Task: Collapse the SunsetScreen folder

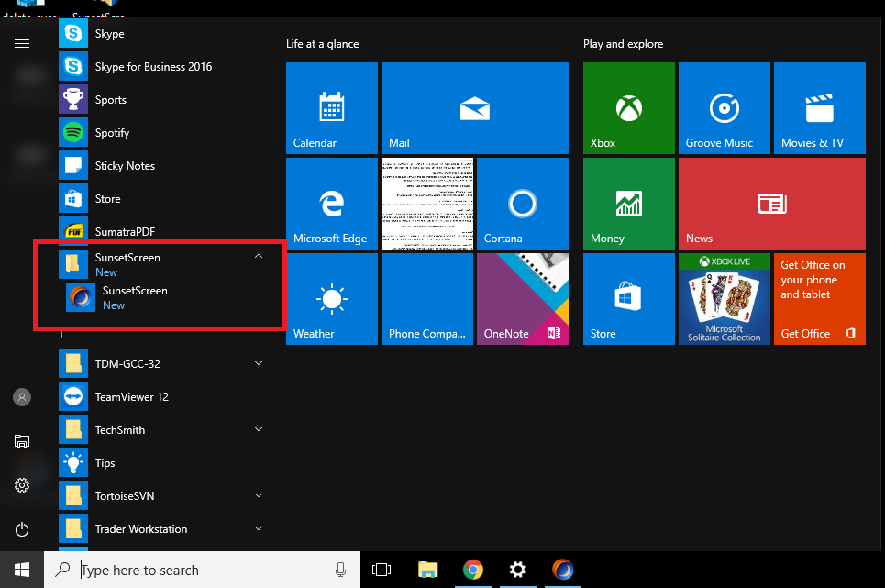Action: pyautogui.click(x=259, y=256)
